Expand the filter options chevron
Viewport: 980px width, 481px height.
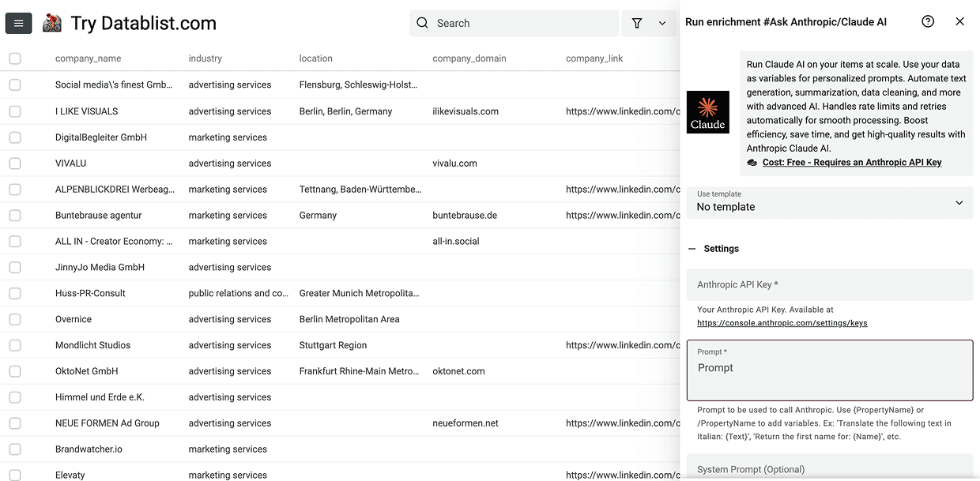coord(662,24)
